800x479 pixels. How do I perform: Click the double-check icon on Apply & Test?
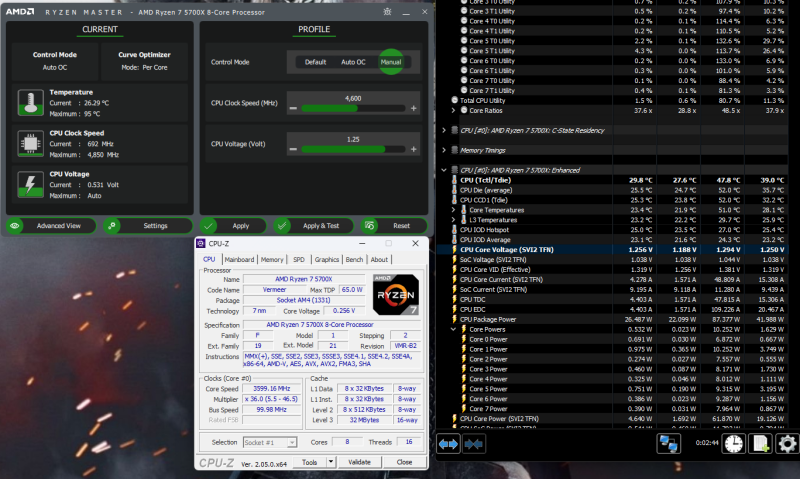pyautogui.click(x=282, y=225)
